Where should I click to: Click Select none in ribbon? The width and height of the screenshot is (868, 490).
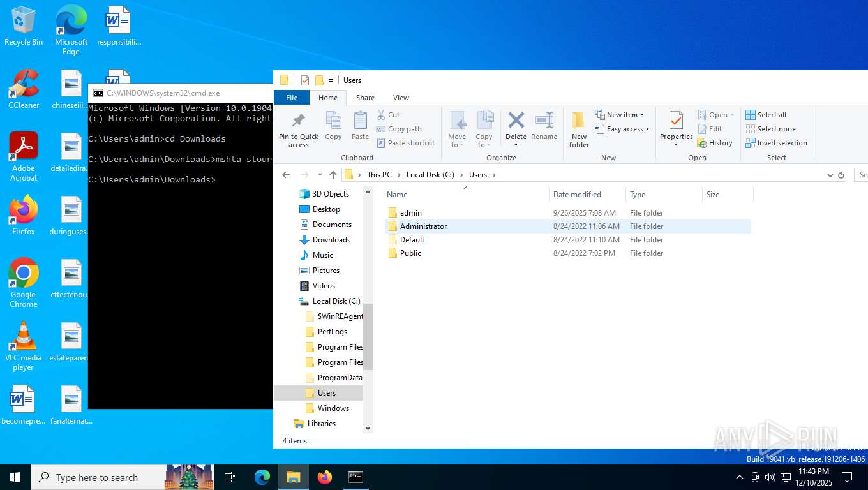pos(770,129)
